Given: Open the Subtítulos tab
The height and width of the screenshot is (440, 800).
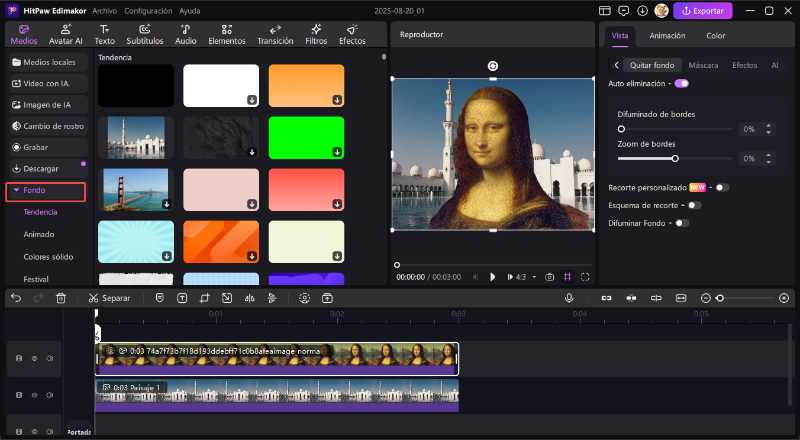Looking at the screenshot, I should [145, 35].
